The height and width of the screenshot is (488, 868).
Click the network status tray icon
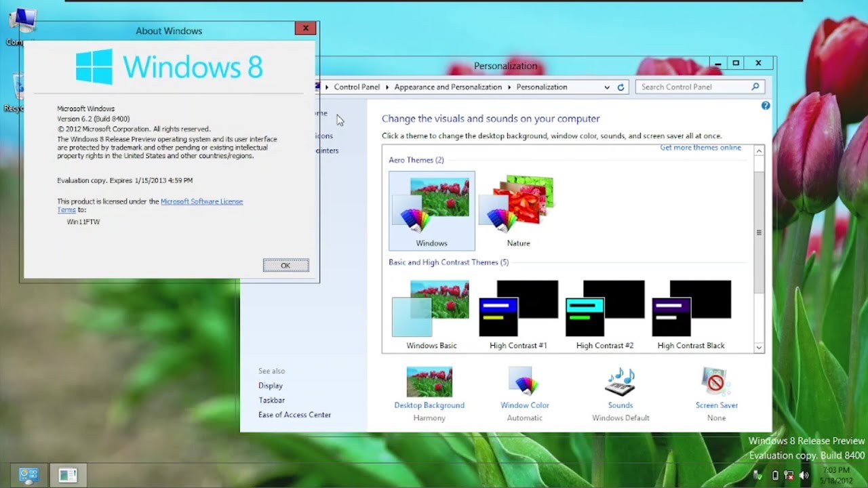(x=789, y=476)
